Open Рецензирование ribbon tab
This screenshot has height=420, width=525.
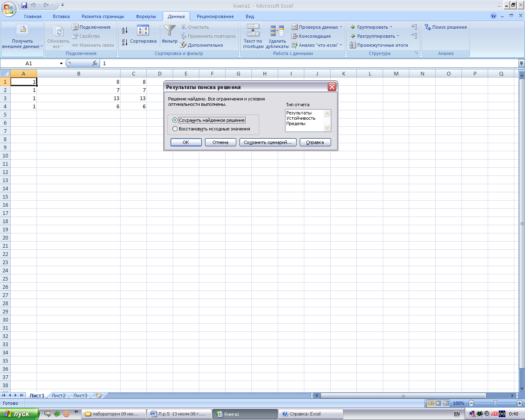point(215,16)
